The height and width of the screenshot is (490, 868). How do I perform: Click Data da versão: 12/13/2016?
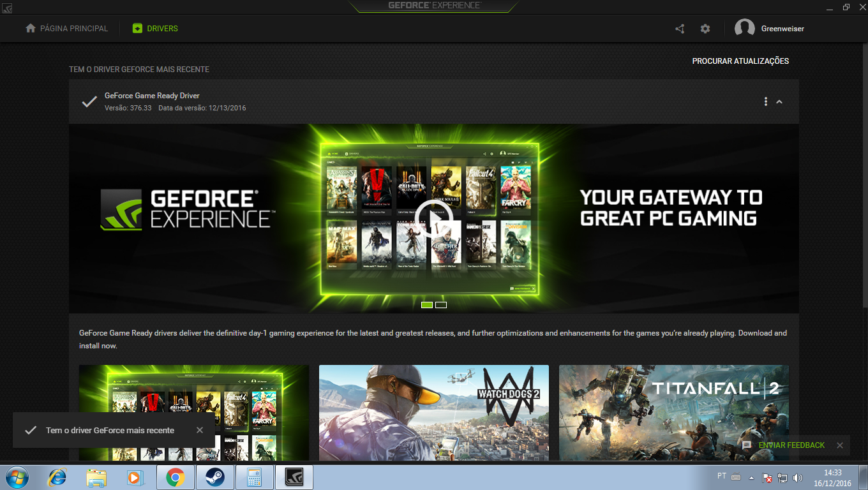coord(202,108)
